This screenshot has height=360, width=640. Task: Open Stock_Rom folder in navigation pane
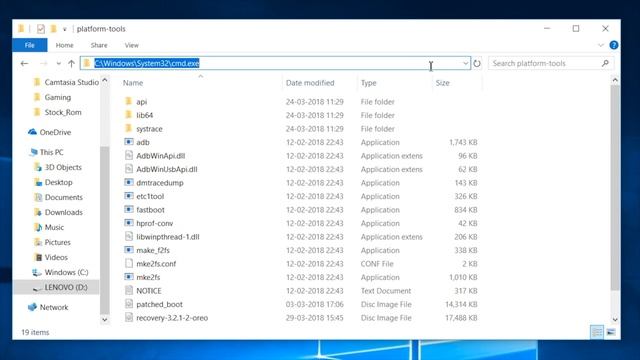click(63, 112)
